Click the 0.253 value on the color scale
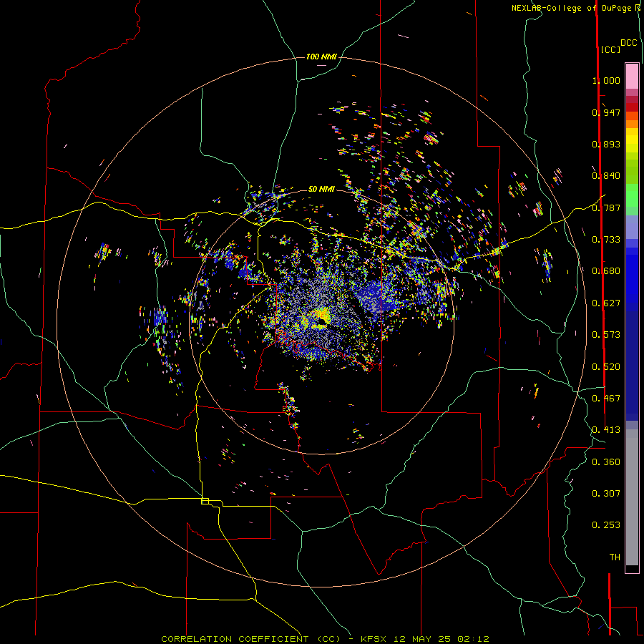644x644 pixels. (x=606, y=525)
